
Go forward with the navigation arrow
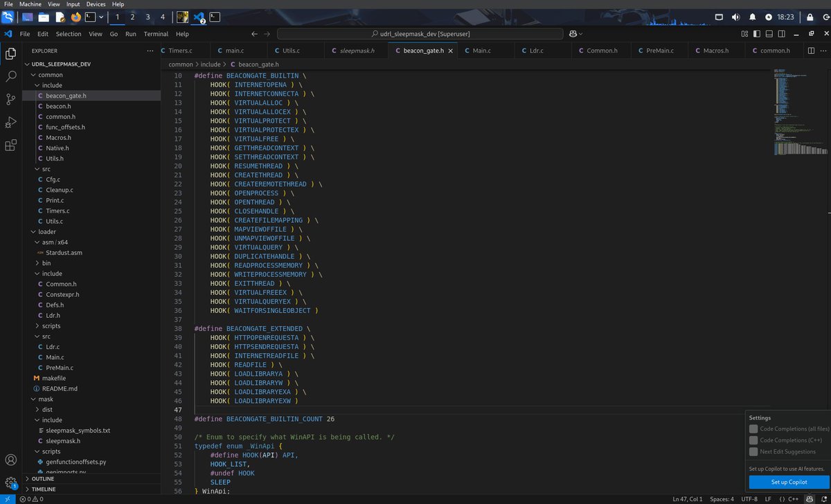267,34
